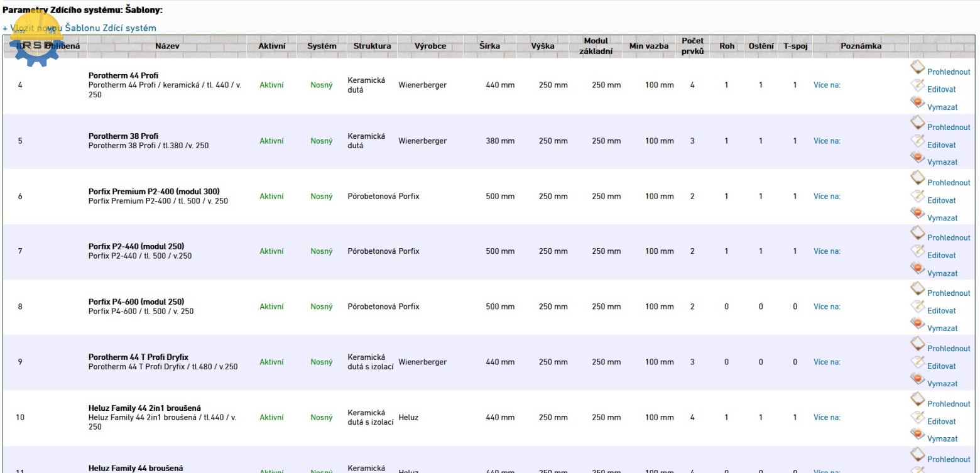Select Porfix P2-440 (modul 250) name
The height and width of the screenshot is (473, 980).
[x=136, y=247]
